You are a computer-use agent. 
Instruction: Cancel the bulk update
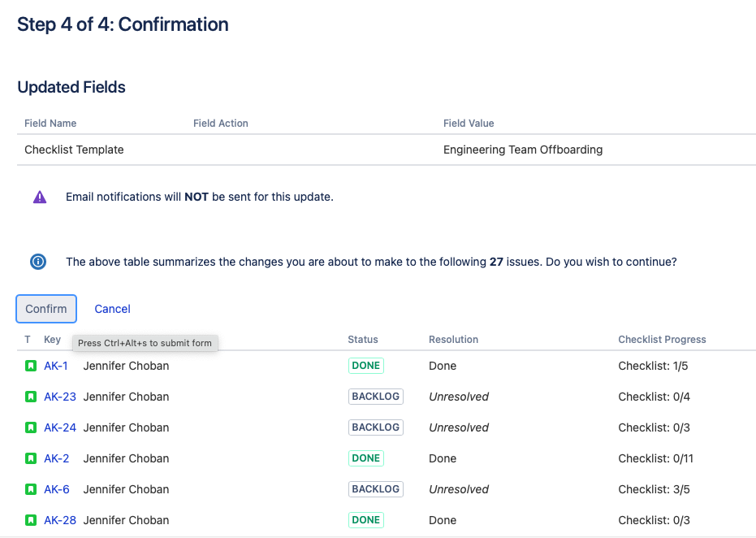coord(112,309)
